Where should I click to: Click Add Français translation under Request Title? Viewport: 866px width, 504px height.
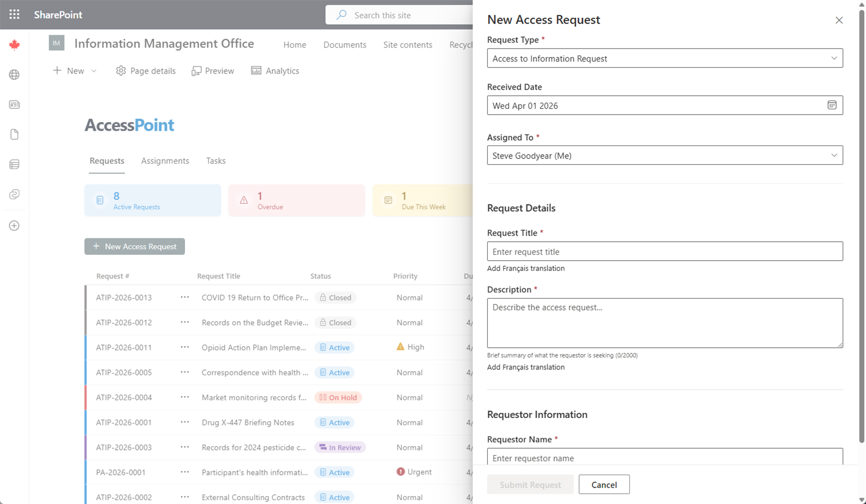pos(526,268)
